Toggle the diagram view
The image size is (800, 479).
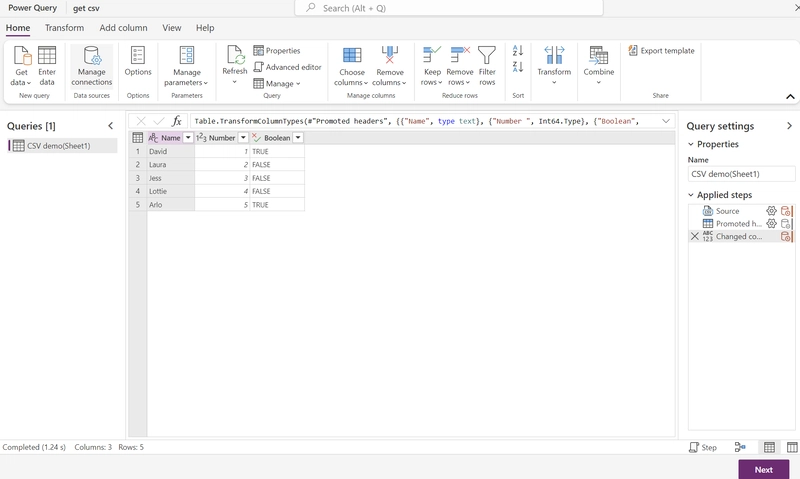tap(740, 447)
